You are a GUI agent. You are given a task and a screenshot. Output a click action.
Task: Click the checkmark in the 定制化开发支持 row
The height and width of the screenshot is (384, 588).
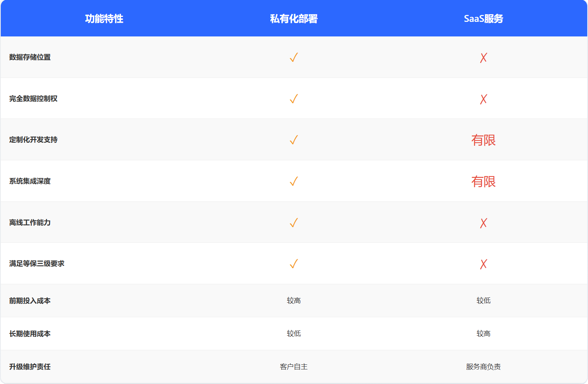pyautogui.click(x=294, y=140)
